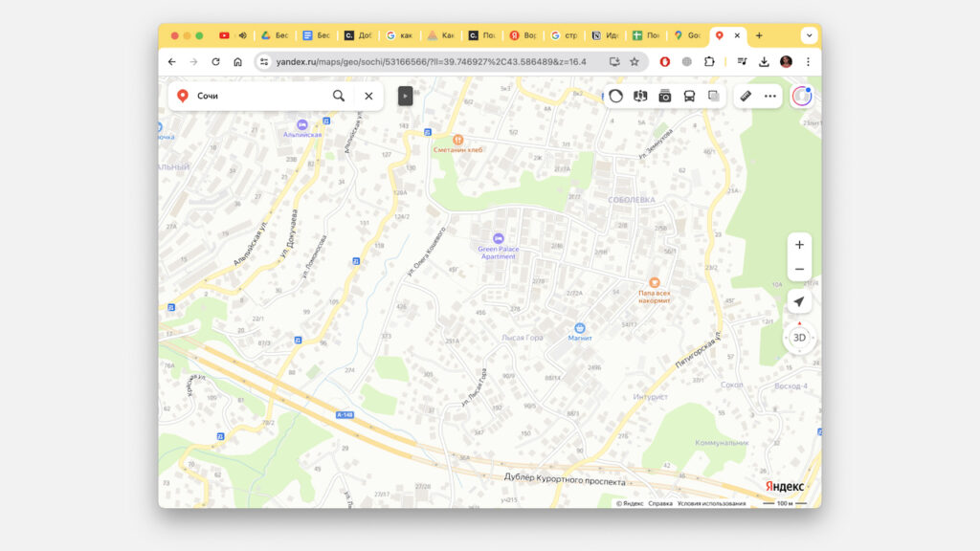Click the Справка link at the bottom
The image size is (980, 551).
coord(660,503)
